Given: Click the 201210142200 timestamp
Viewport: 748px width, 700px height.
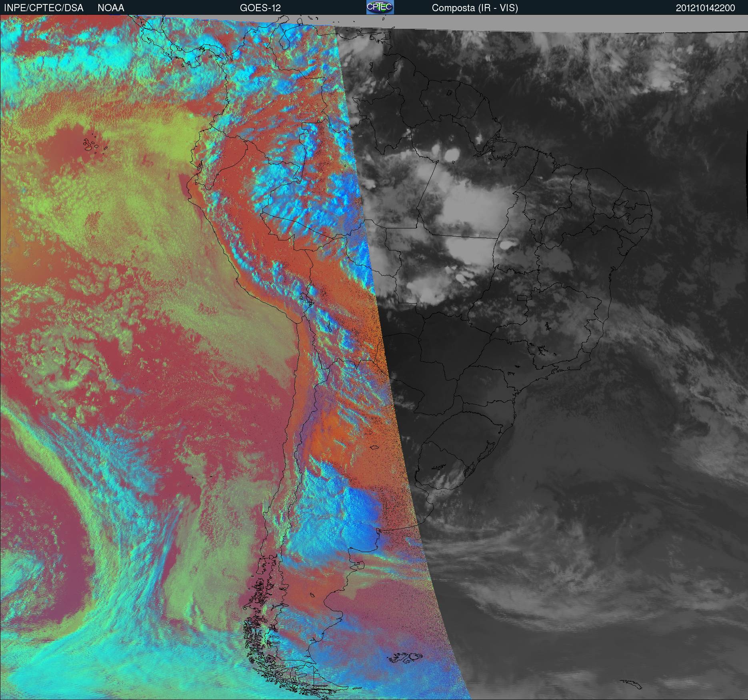Looking at the screenshot, I should 706,8.
